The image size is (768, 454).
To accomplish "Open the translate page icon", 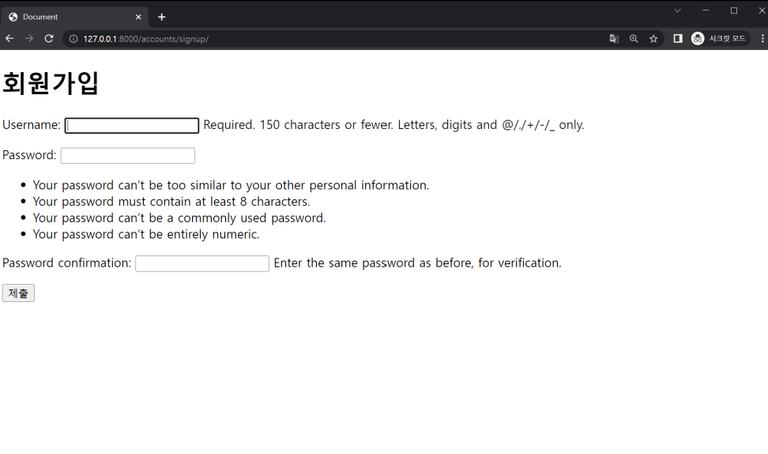I will click(614, 39).
